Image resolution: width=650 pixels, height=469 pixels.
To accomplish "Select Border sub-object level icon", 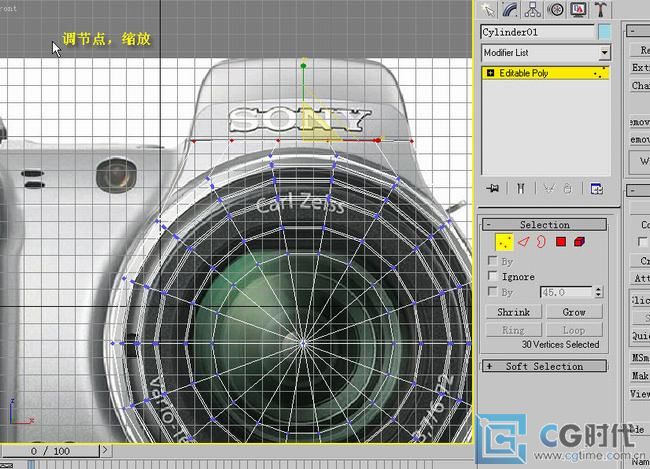I will 541,241.
